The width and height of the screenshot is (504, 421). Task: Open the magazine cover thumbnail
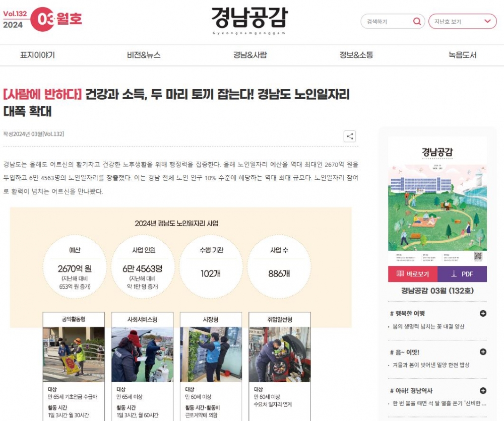pyautogui.click(x=437, y=201)
